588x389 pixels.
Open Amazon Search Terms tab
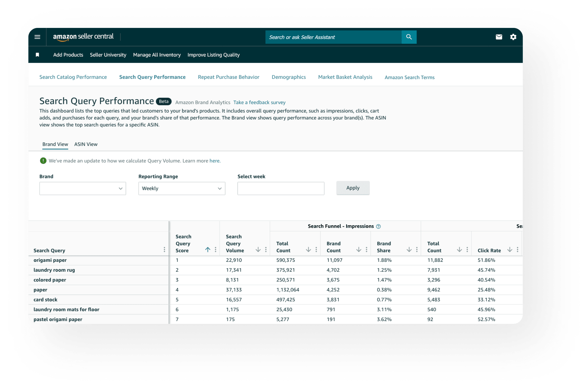pos(409,77)
